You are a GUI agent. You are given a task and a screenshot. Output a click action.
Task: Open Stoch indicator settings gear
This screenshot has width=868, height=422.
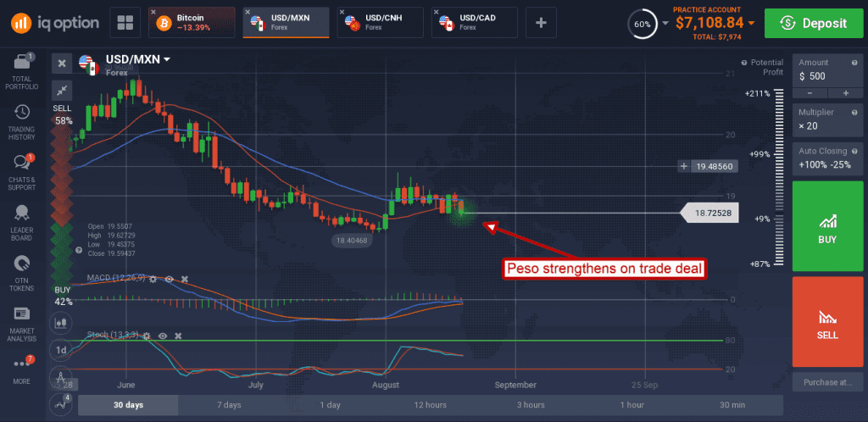tap(147, 336)
